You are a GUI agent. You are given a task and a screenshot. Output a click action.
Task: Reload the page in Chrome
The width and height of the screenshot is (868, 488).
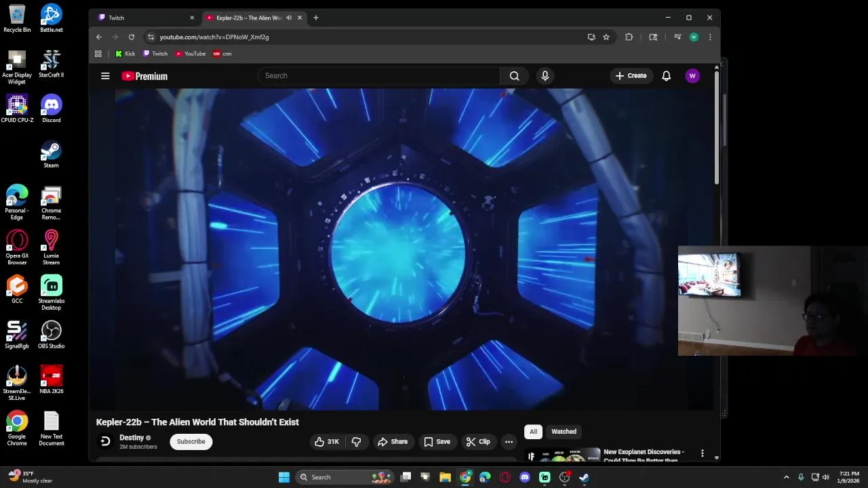click(x=132, y=37)
